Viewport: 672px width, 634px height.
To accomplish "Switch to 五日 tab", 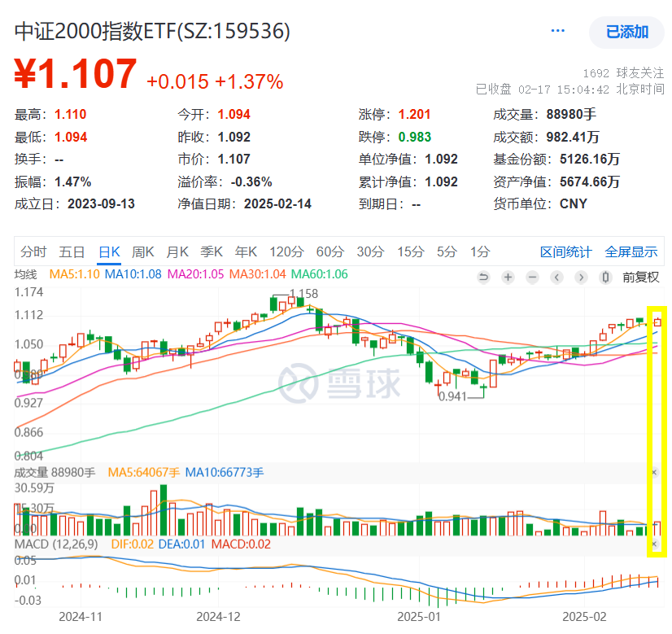I will point(72,251).
